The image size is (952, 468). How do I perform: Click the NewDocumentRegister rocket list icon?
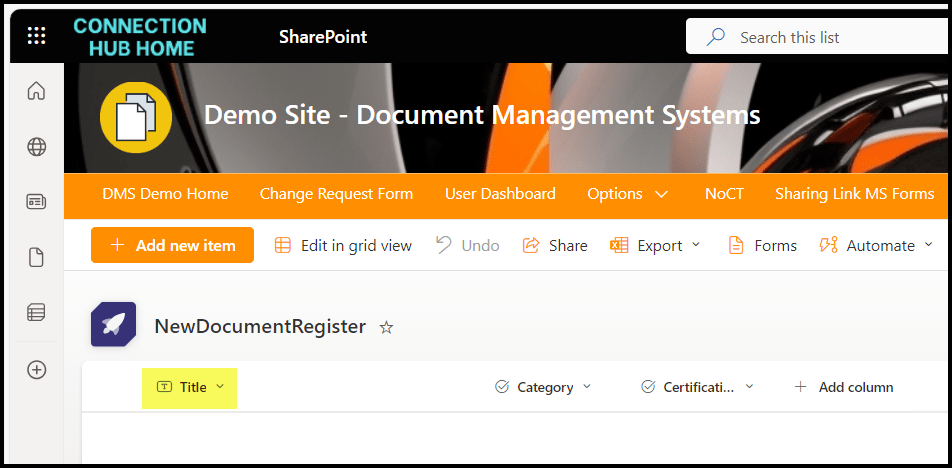(113, 325)
